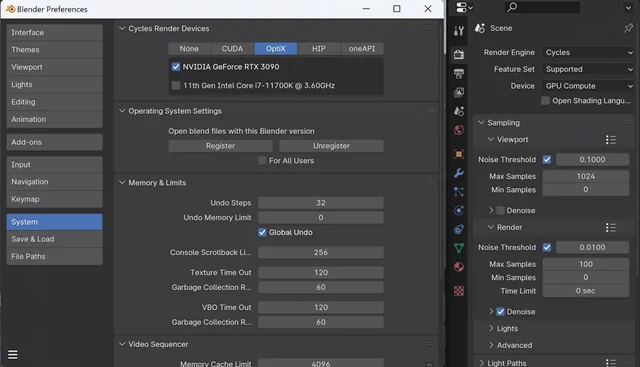Viewport: 640px width, 367px height.
Task: Click the Texture Time Out field
Action: 321,272
